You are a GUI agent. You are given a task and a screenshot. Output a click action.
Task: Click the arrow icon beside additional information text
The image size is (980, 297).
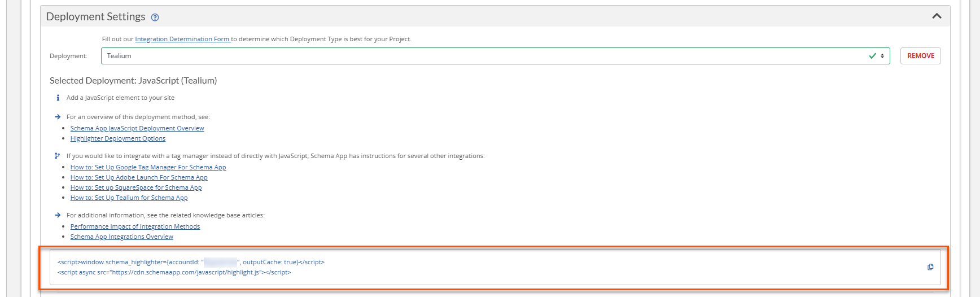pos(58,215)
